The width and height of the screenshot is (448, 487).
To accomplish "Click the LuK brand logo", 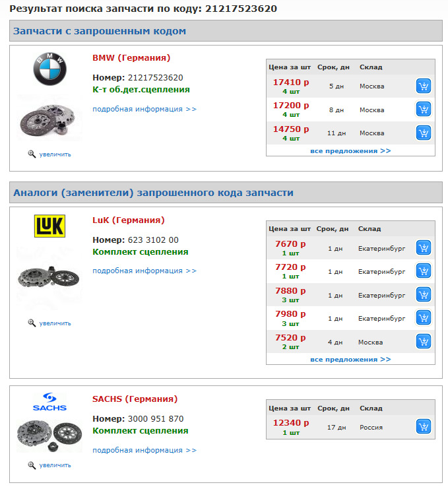I will click(x=49, y=226).
